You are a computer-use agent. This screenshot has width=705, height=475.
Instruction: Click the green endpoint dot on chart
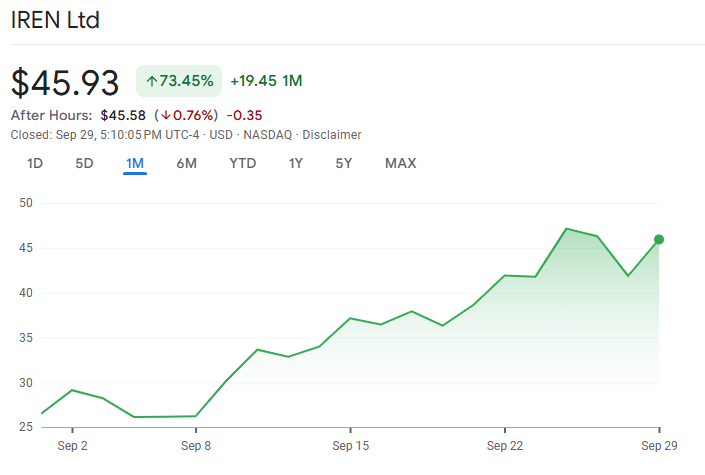(659, 239)
